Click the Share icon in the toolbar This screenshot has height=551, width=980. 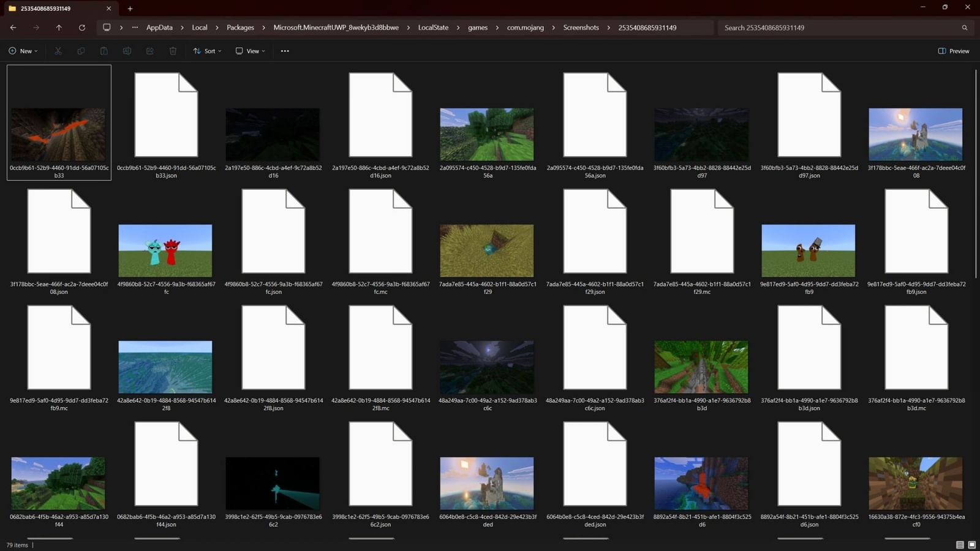click(x=150, y=51)
